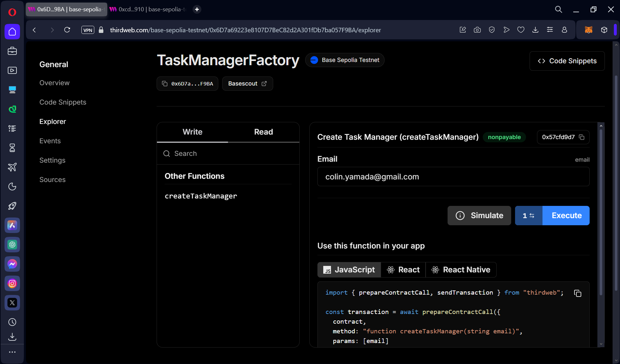Image resolution: width=620 pixels, height=364 pixels.
Task: Open Instagram in the Opera sidebar
Action: coord(12,283)
